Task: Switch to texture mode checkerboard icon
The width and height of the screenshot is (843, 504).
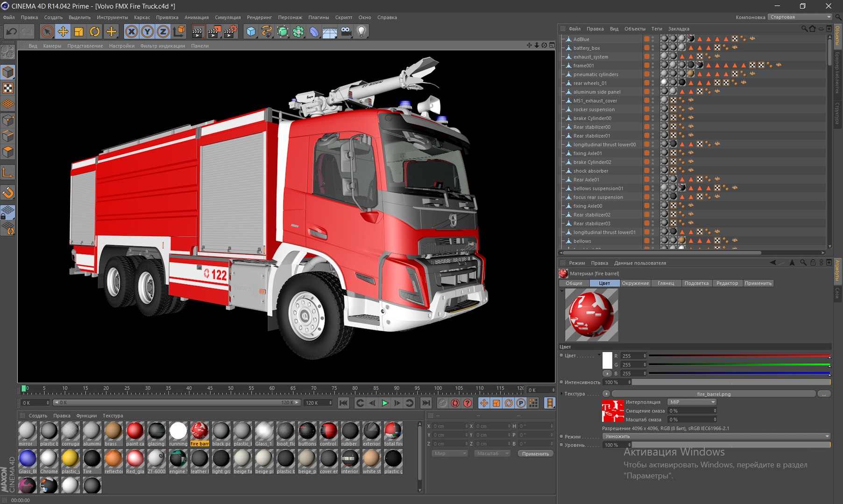Action: pos(8,88)
